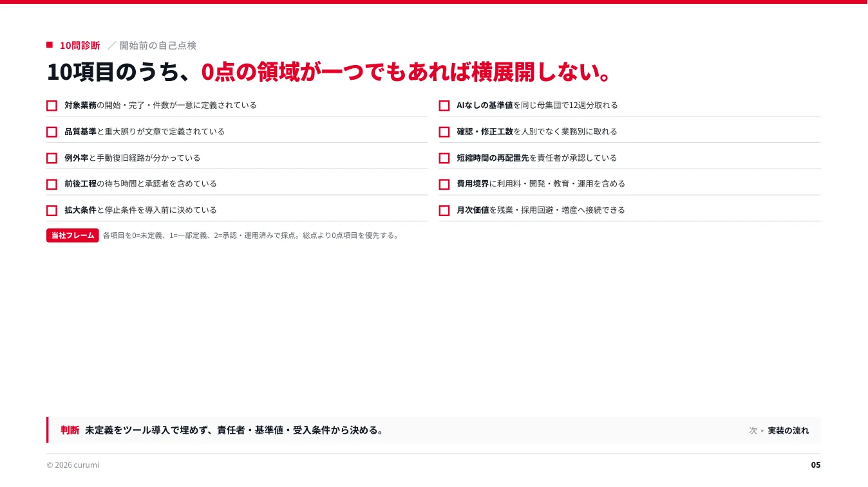Click the 当社フレーム badge
The image size is (868, 487).
point(73,235)
